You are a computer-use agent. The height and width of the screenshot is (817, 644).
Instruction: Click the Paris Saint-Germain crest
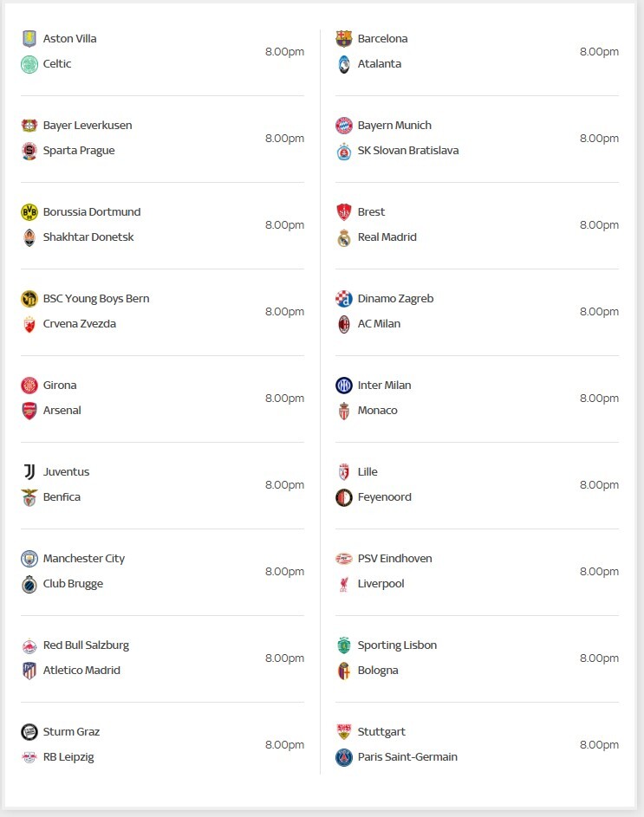(x=343, y=757)
